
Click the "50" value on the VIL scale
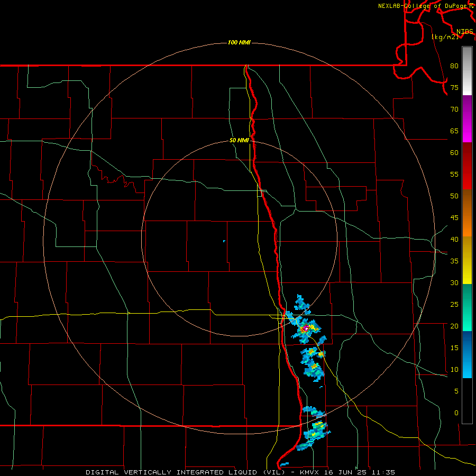coord(454,196)
